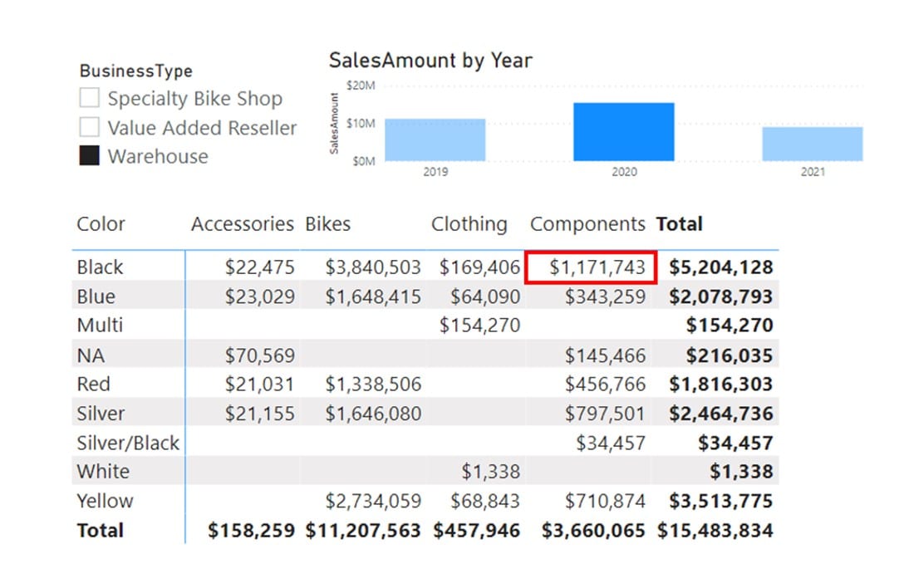The height and width of the screenshot is (588, 909).
Task: Click the BusinessType slicer header
Action: pyautogui.click(x=136, y=71)
